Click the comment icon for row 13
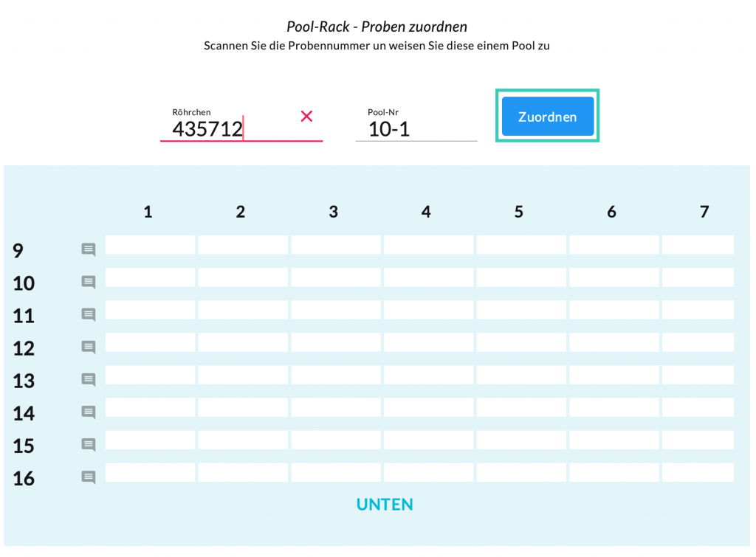Image resolution: width=756 pixels, height=557 pixels. 89,380
